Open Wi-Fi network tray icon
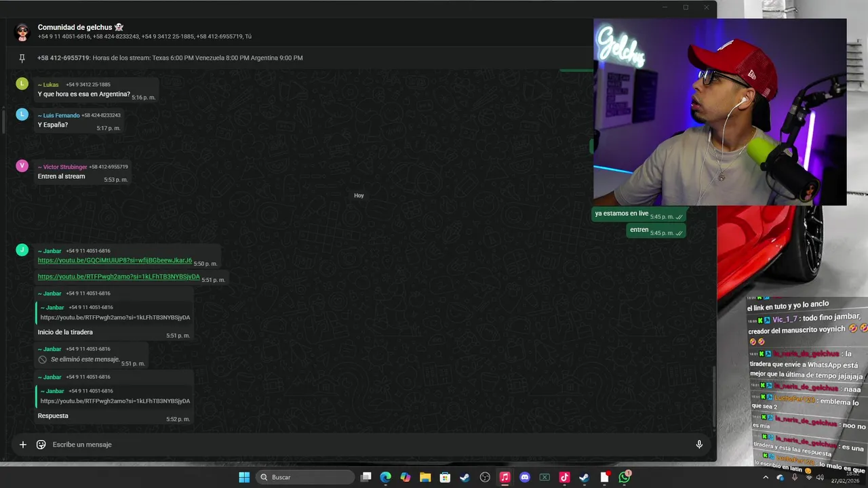Screen dimensions: 868x488 808,477
